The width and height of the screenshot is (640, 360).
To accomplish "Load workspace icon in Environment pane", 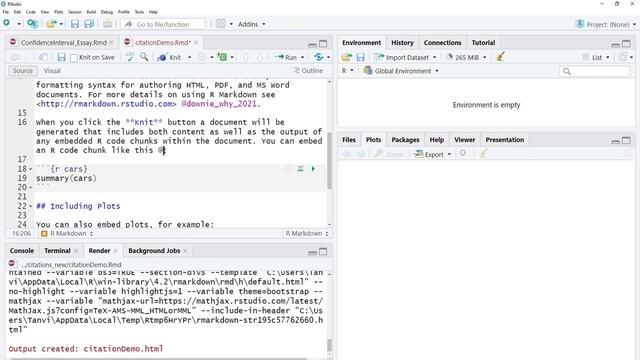I will (347, 58).
